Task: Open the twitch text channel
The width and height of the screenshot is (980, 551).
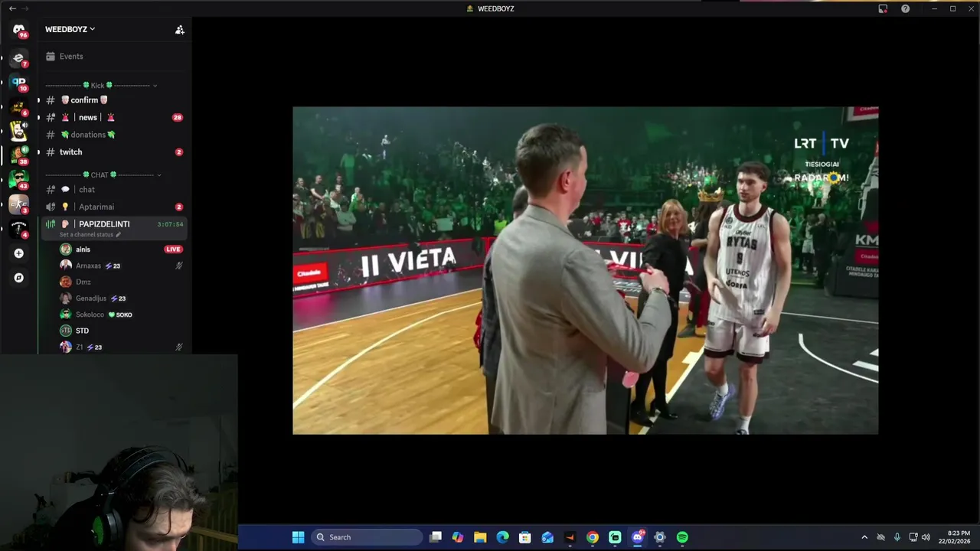Action: pos(113,152)
